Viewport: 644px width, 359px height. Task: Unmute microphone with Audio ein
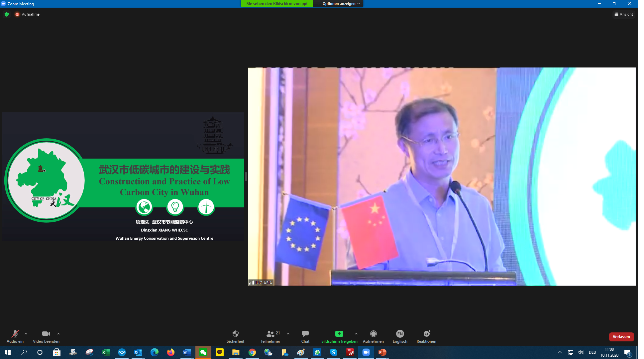[x=15, y=334]
